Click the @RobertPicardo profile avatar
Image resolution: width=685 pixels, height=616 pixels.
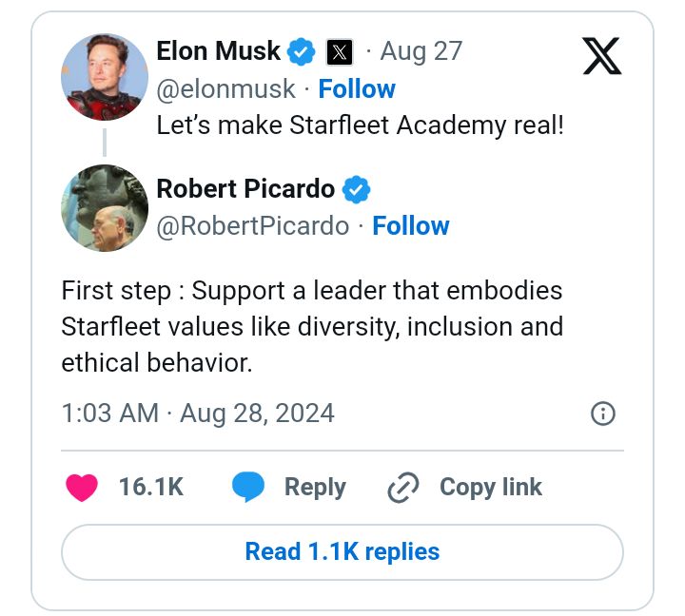[x=105, y=208]
